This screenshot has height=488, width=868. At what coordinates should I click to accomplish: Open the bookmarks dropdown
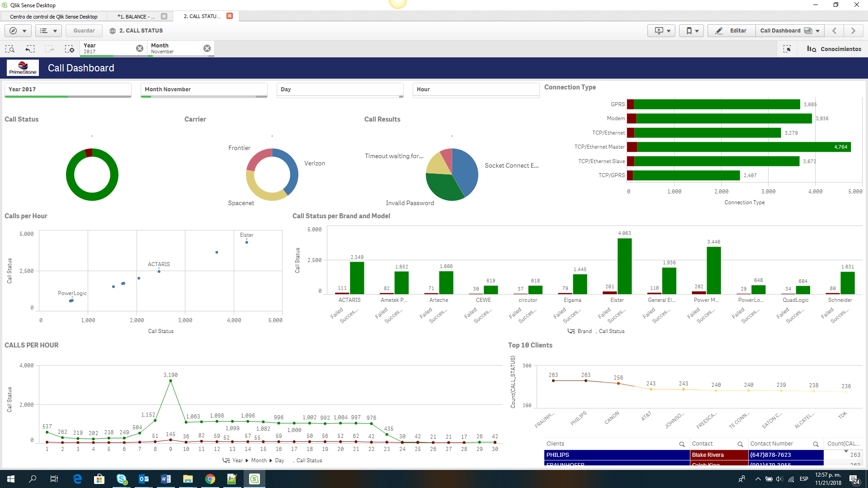coord(692,31)
